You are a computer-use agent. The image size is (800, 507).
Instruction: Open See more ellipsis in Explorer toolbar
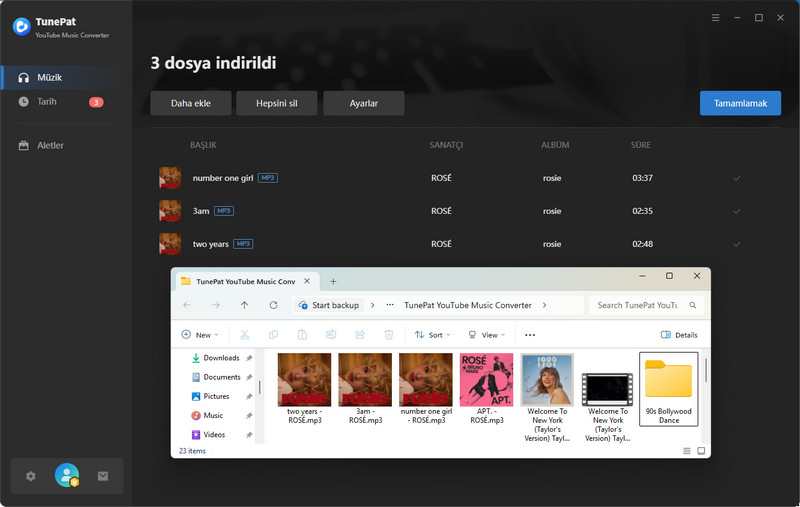530,335
